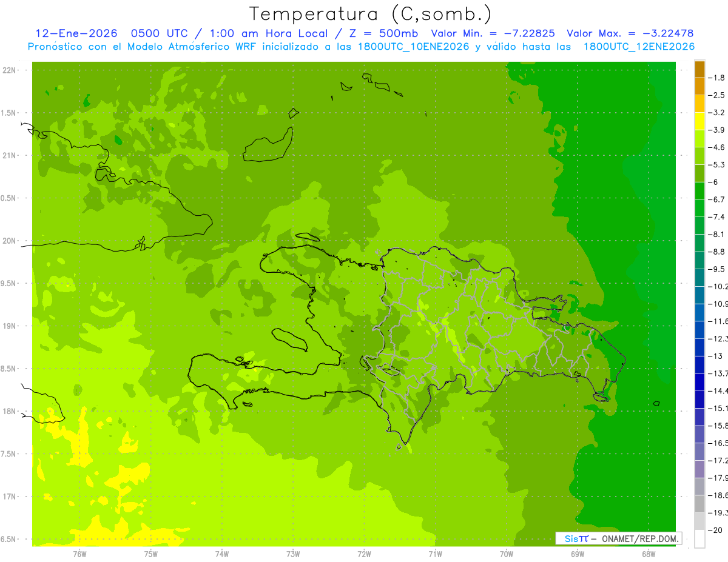The height and width of the screenshot is (562, 728).
Task: Click the "-9.5" legend value
Action: [x=716, y=269]
